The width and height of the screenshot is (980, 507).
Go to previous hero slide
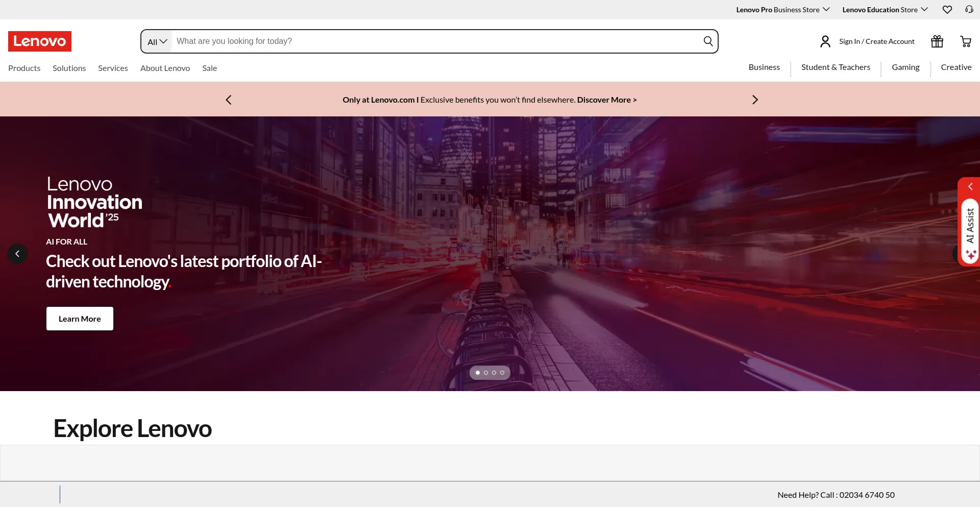[x=17, y=254]
